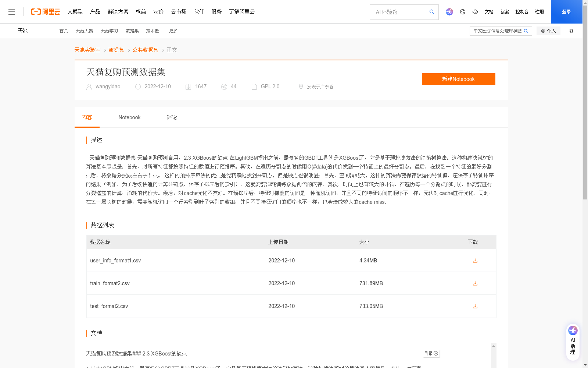Open the 云市场 menu item
This screenshot has width=588, height=368.
pos(179,12)
